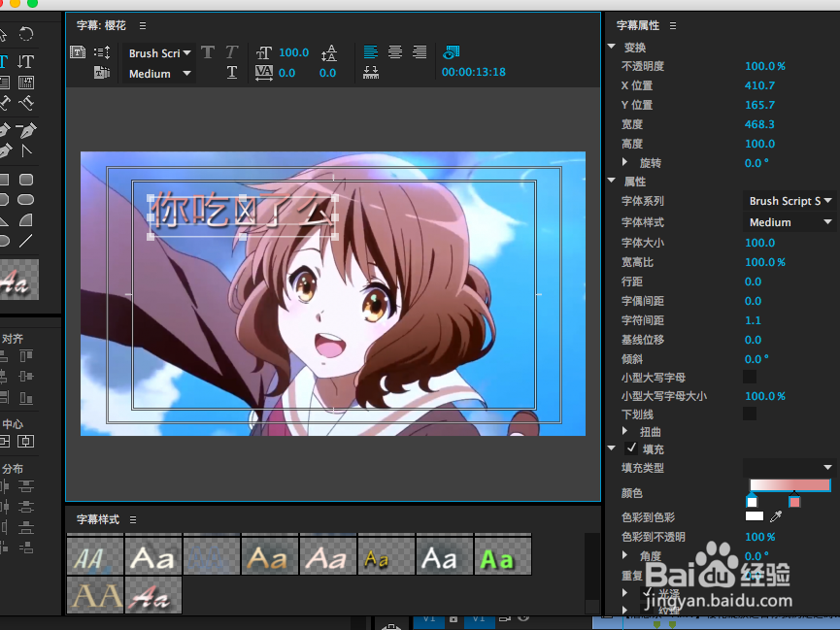Image resolution: width=840 pixels, height=630 pixels.
Task: Select the Vertical Type tool
Action: pos(25,61)
